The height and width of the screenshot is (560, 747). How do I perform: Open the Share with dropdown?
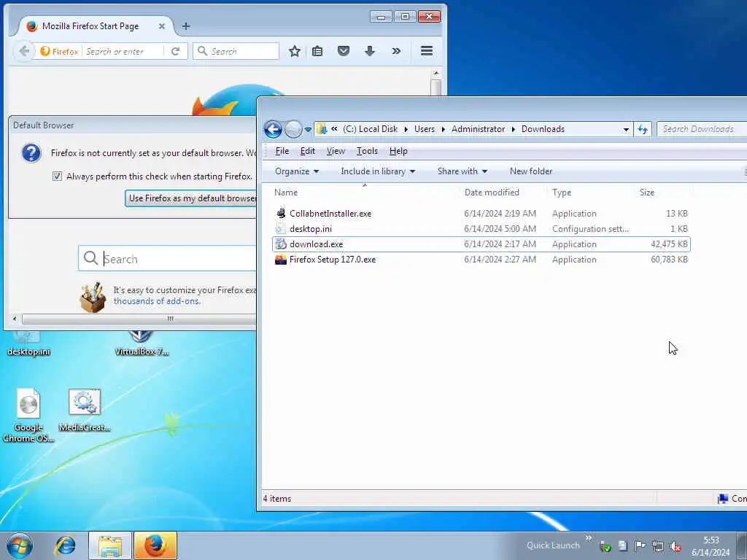pyautogui.click(x=462, y=171)
